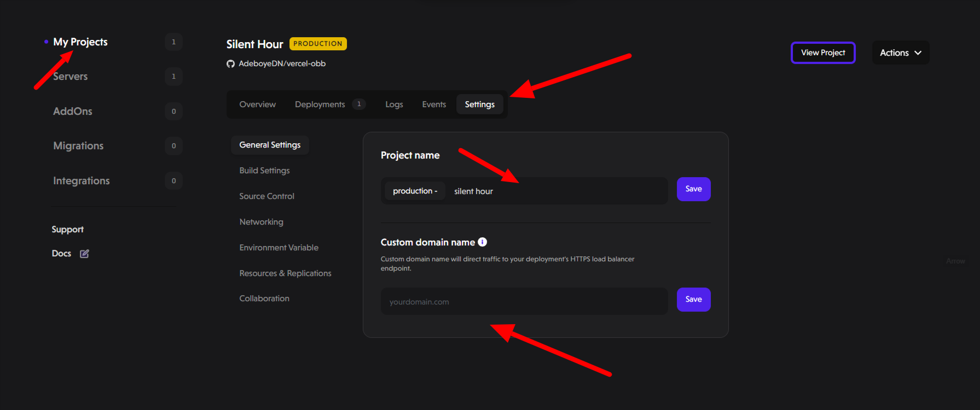Open the Actions dropdown
Image resolution: width=980 pixels, height=410 pixels.
pyautogui.click(x=901, y=52)
